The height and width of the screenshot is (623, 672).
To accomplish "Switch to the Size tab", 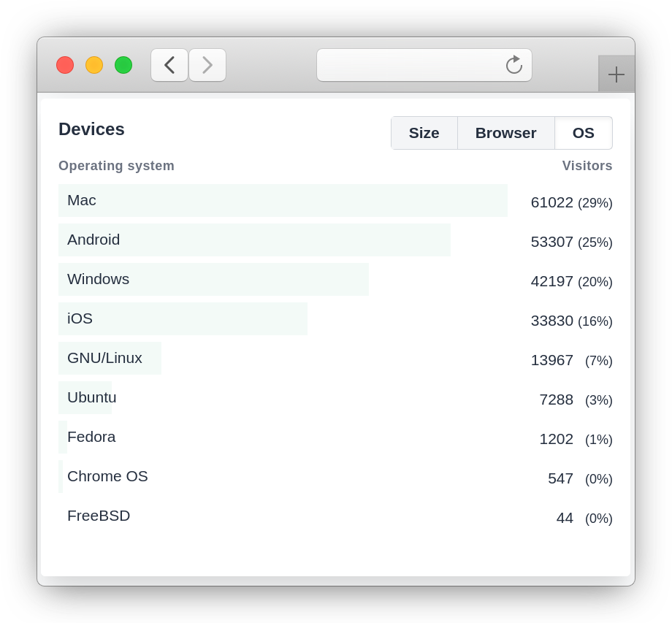I will click(x=424, y=133).
